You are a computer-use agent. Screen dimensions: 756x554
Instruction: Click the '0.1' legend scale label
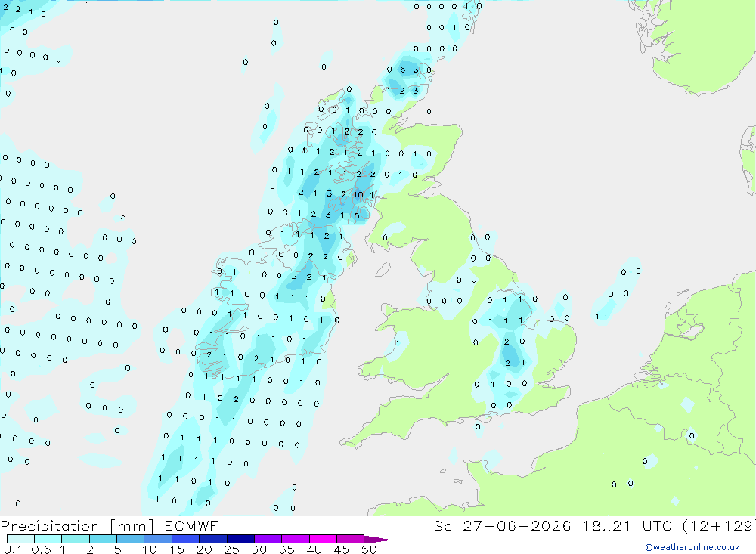[x=13, y=549]
